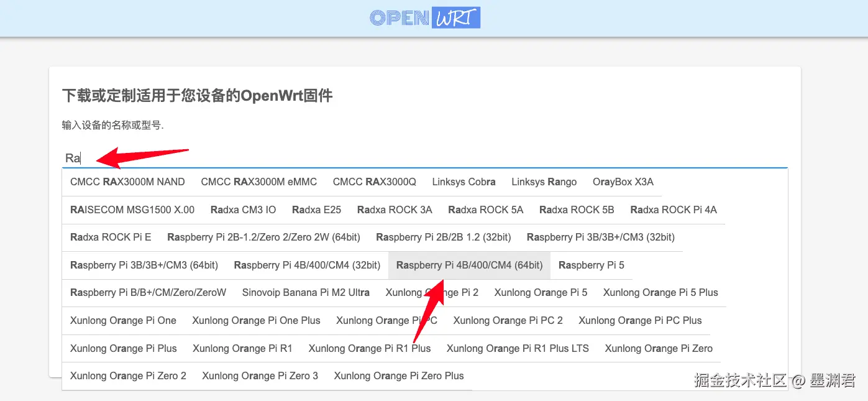Select Raspberry Pi 3B/3B+/CM3 (32bit)
868x401 pixels.
[x=601, y=237]
